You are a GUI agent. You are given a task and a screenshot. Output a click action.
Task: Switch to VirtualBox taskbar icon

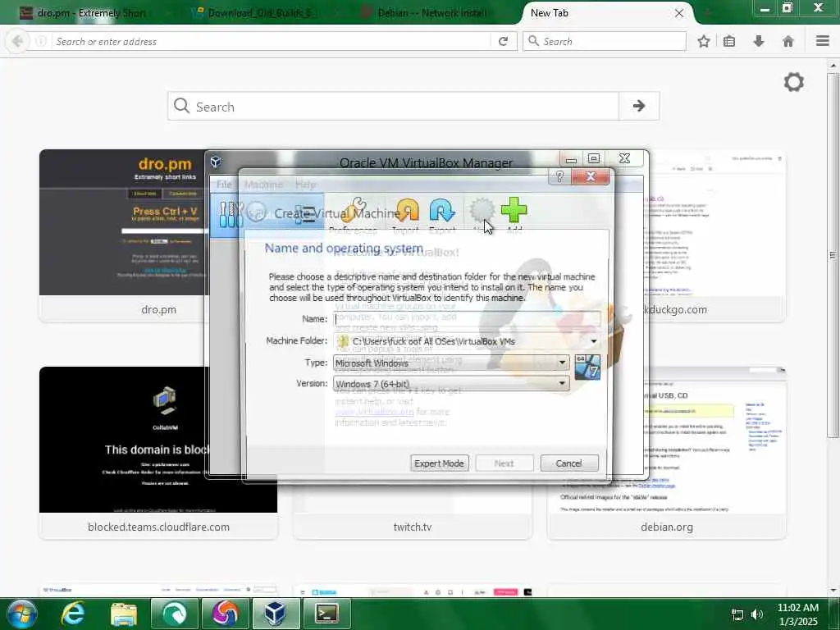(276, 614)
